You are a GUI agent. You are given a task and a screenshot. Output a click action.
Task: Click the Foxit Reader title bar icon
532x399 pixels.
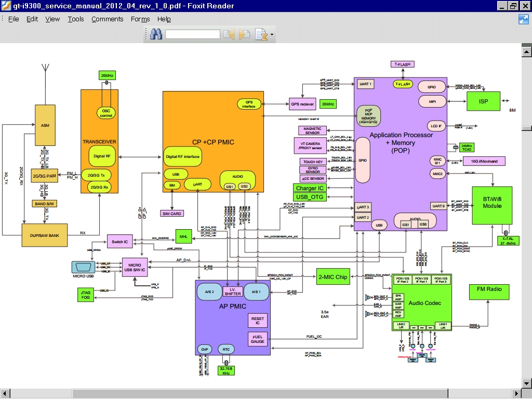(x=6, y=6)
